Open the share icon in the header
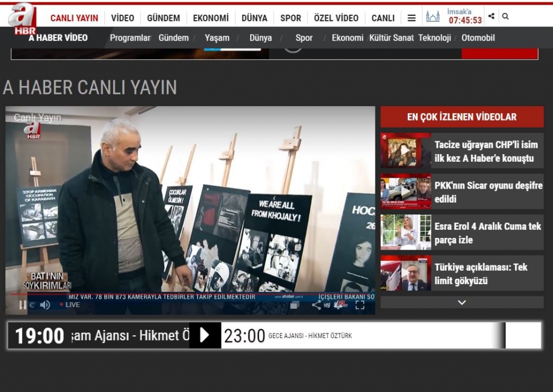553x392 pixels. pos(491,16)
